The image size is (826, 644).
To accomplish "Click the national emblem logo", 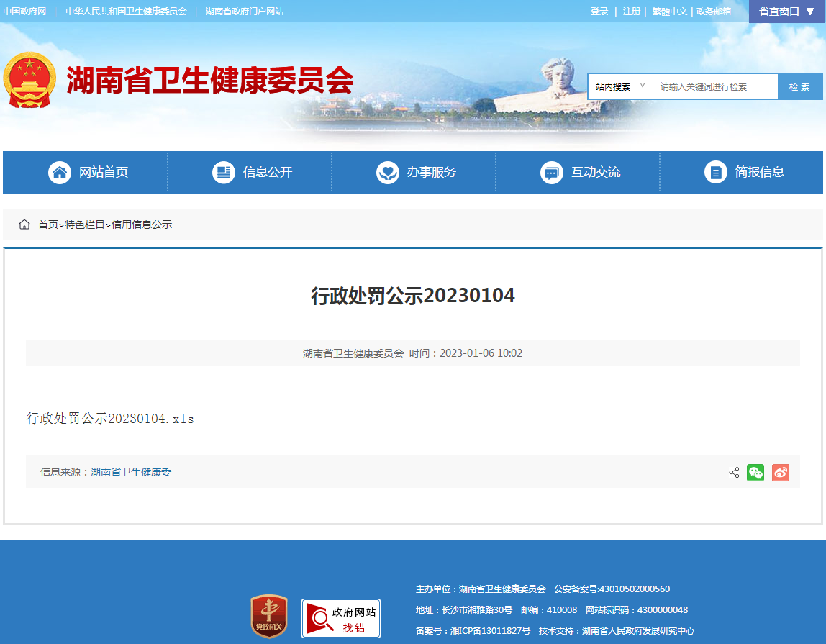I will [29, 80].
